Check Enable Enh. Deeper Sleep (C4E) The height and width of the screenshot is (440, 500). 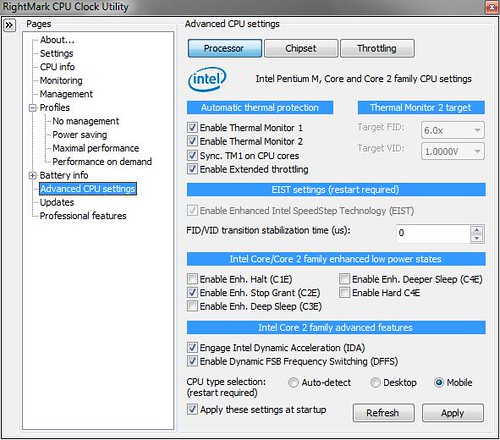tap(344, 279)
